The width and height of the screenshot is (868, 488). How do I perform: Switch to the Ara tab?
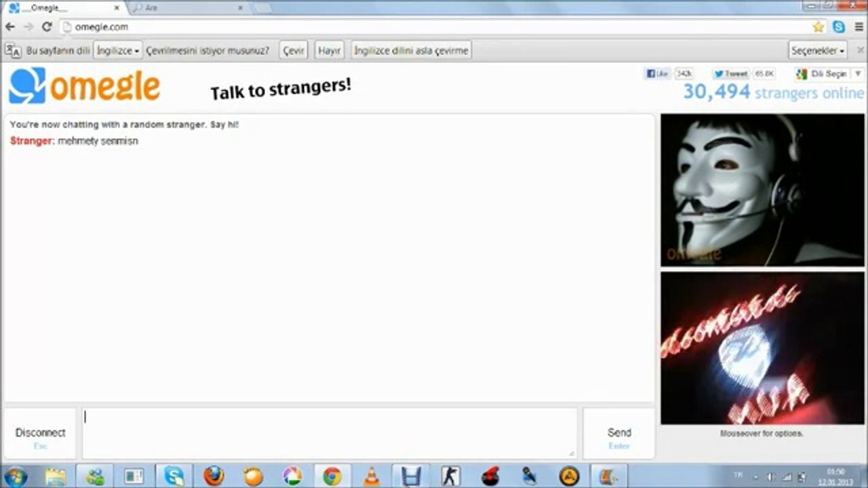pos(188,8)
